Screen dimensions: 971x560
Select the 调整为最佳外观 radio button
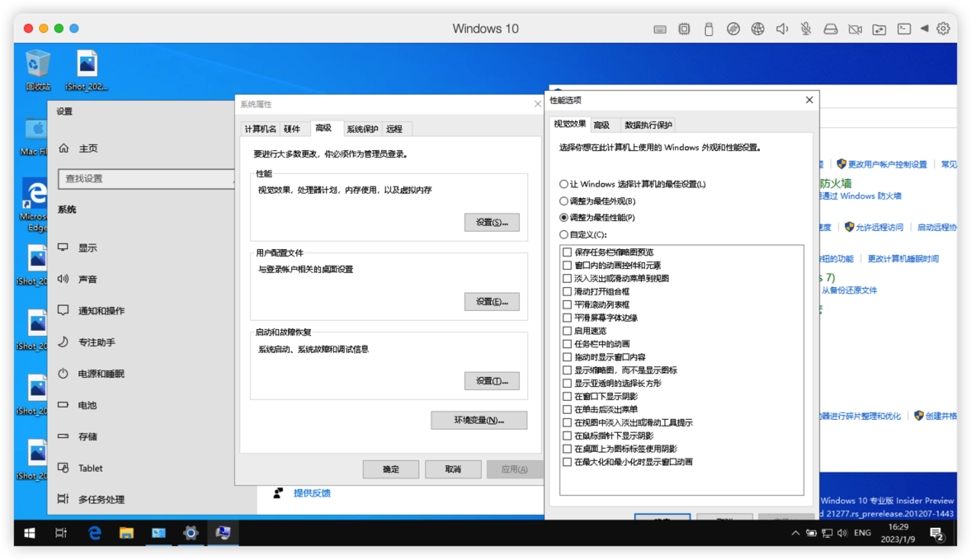564,201
